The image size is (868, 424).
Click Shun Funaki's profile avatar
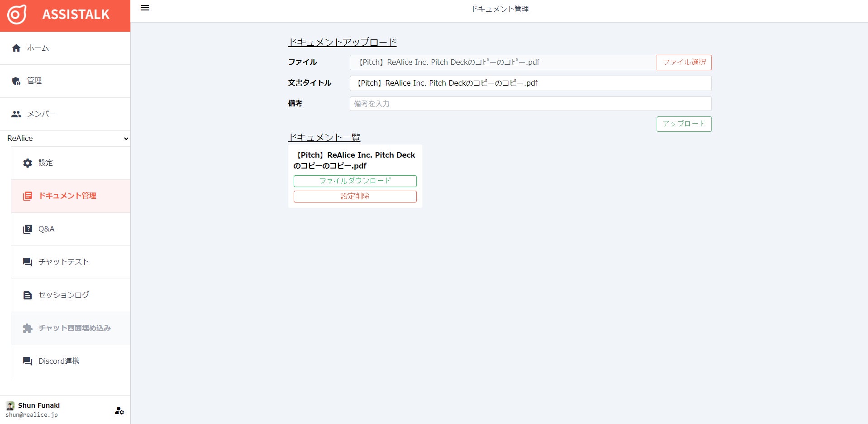(x=10, y=405)
